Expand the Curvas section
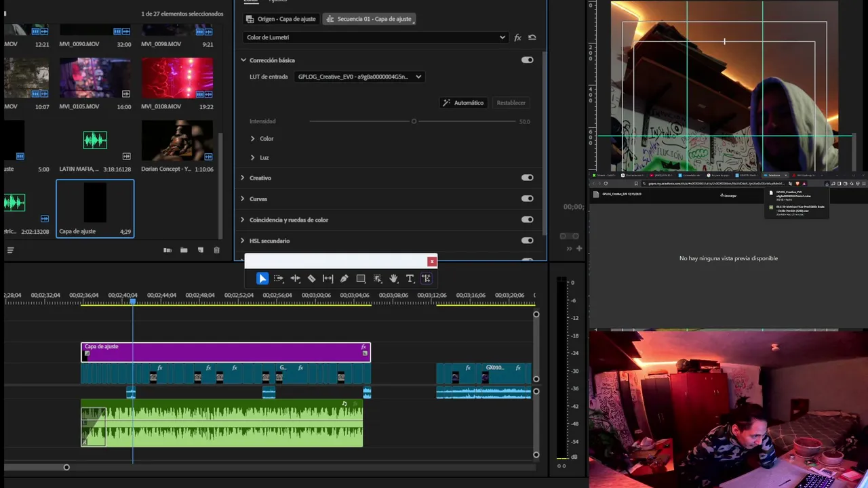Viewport: 868px width, 488px height. 243,199
